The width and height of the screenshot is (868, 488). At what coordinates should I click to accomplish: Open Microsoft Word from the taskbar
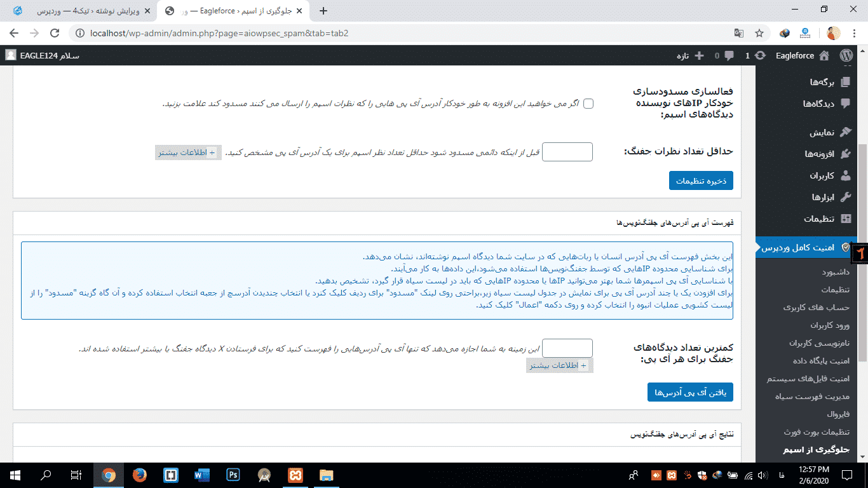202,475
